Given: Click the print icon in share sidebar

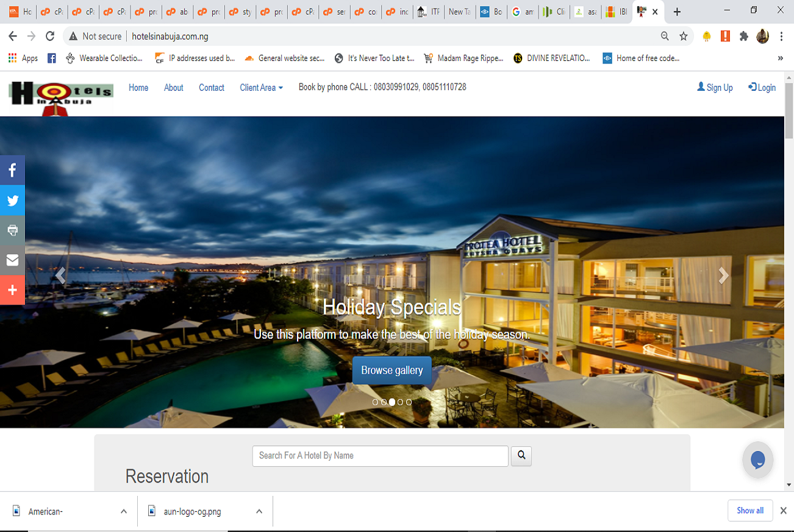Looking at the screenshot, I should coord(12,230).
